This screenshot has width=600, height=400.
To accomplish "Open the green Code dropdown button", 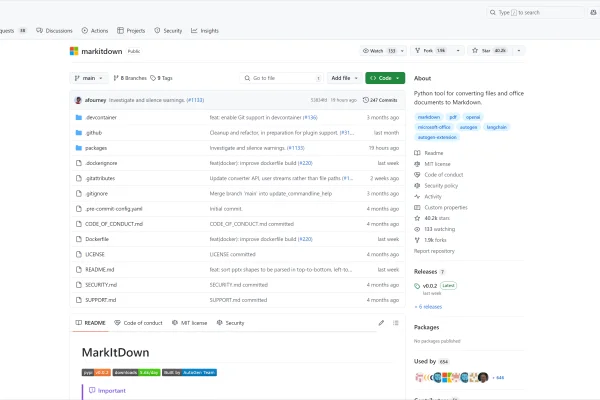I will pyautogui.click(x=385, y=78).
